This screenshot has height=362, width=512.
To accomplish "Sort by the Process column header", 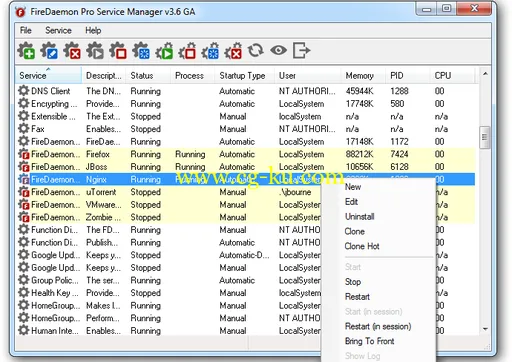I will [193, 75].
